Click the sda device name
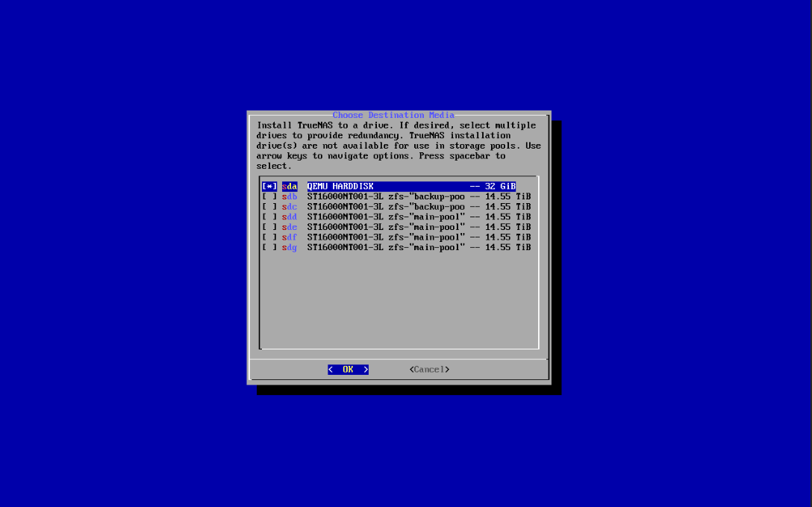812x507 pixels. (x=290, y=186)
